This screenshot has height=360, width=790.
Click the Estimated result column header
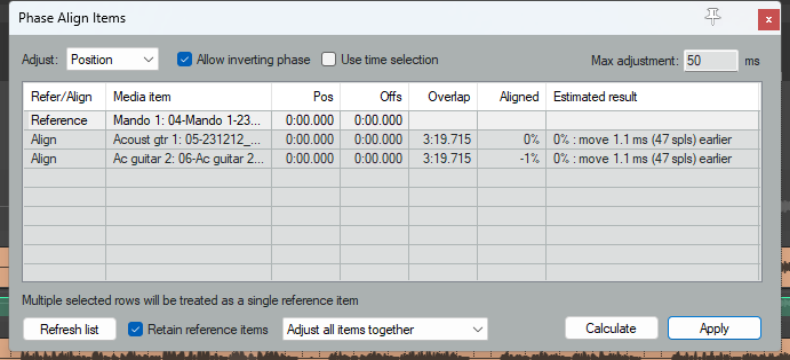(x=652, y=97)
